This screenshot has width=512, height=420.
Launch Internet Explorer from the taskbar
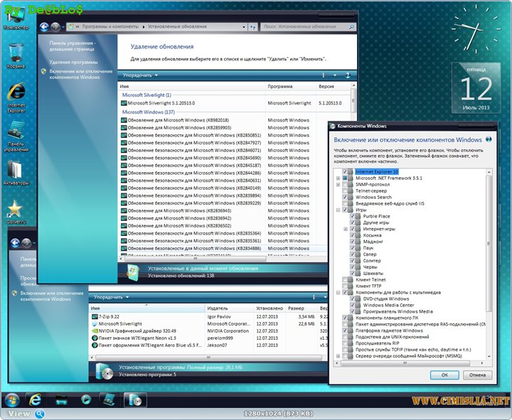click(x=33, y=399)
